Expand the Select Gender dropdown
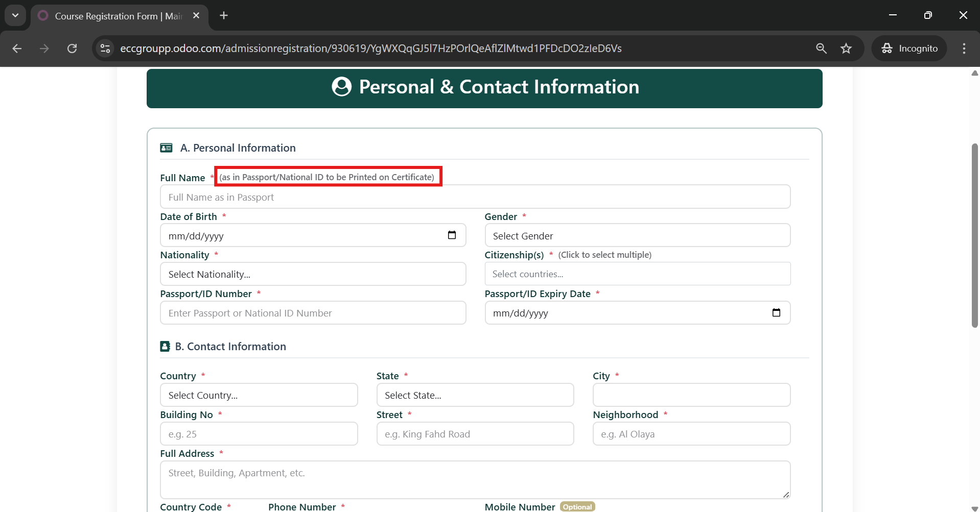Screen dimensions: 980x512 point(637,236)
